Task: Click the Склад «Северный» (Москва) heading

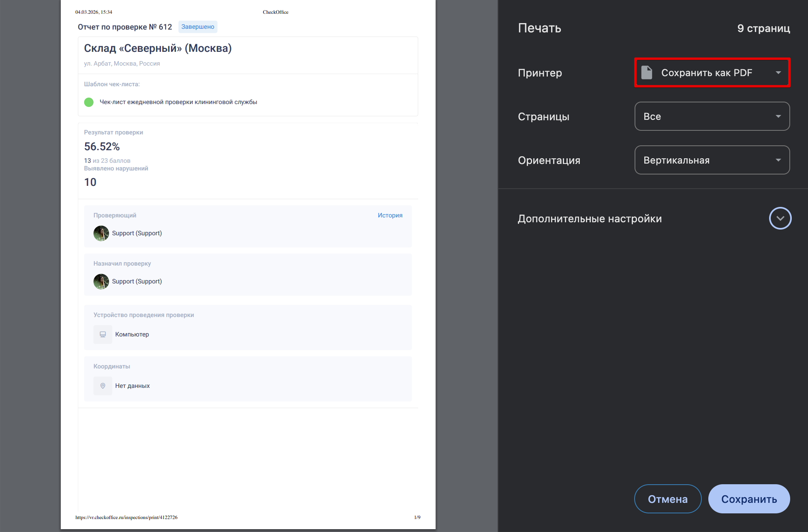Action: [x=158, y=48]
